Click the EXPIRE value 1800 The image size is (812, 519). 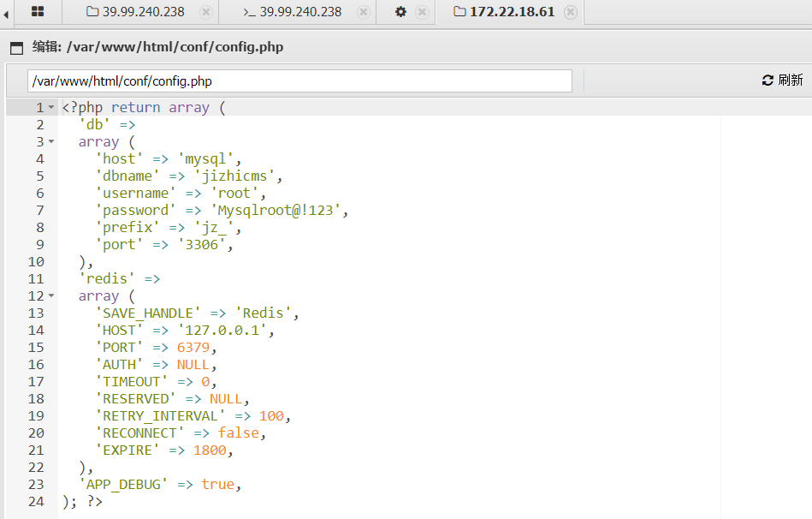(x=210, y=450)
